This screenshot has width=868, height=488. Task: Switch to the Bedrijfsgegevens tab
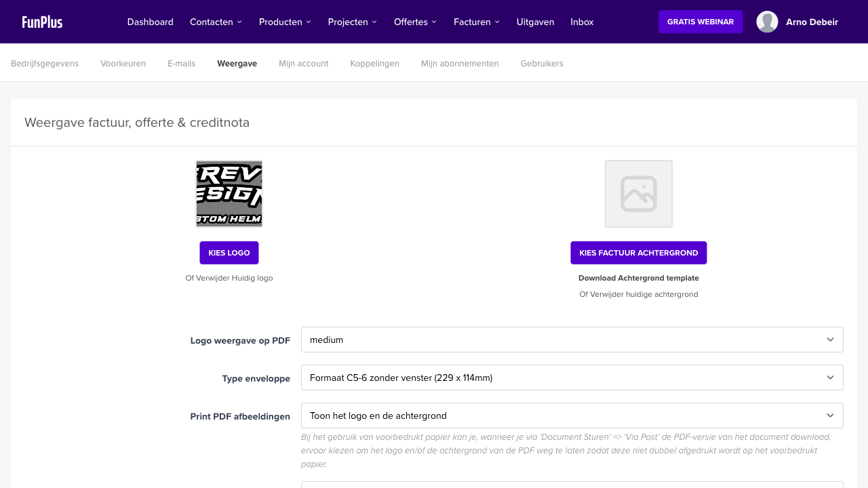(44, 63)
